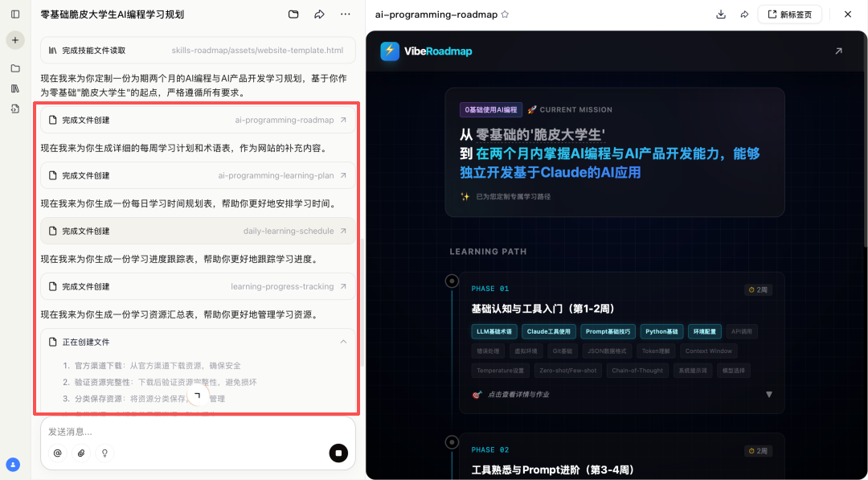This screenshot has height=480, width=868.
Task: Click the 2周 duration badge in Phase 01
Action: click(759, 289)
